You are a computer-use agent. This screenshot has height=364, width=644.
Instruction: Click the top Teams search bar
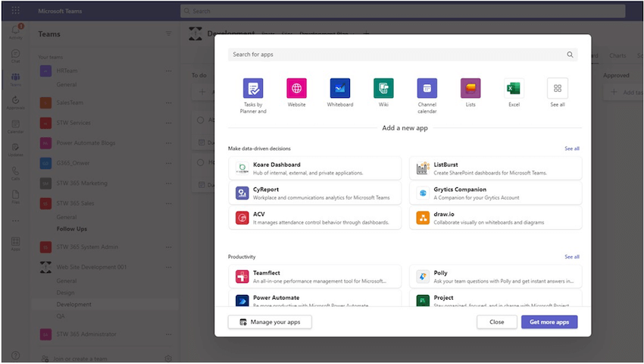(402, 11)
